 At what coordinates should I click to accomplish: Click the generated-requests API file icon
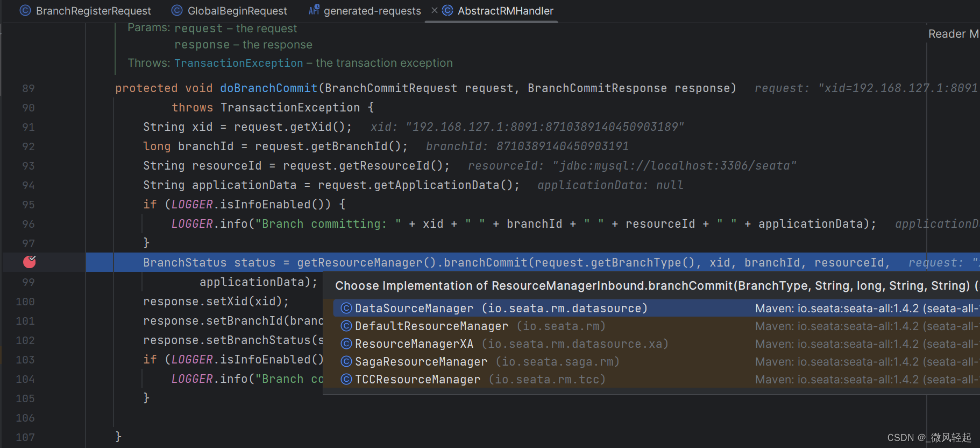click(314, 10)
